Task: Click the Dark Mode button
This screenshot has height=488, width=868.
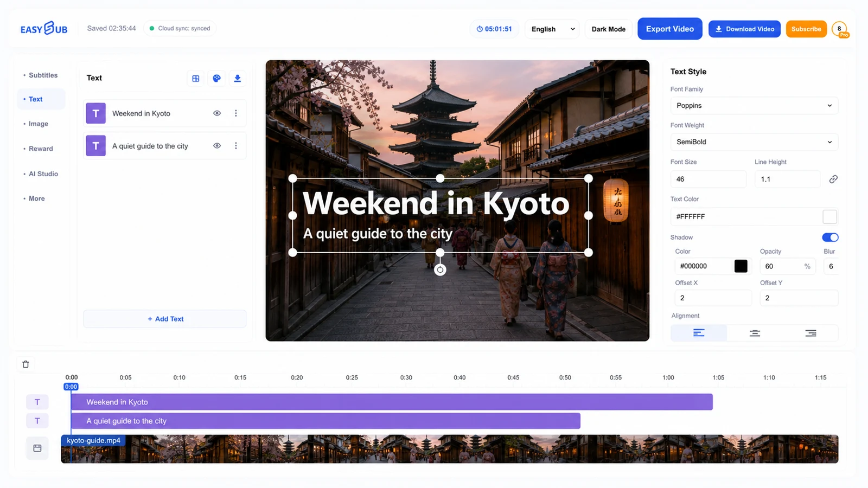Action: point(609,29)
